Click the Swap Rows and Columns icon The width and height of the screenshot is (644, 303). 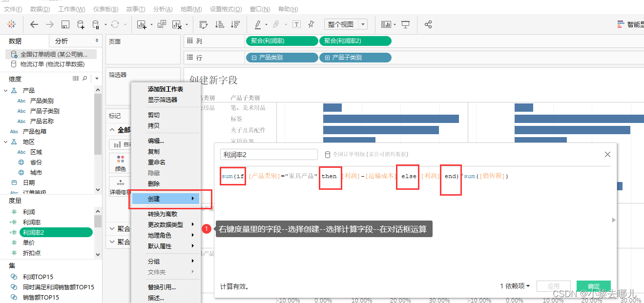pyautogui.click(x=204, y=24)
